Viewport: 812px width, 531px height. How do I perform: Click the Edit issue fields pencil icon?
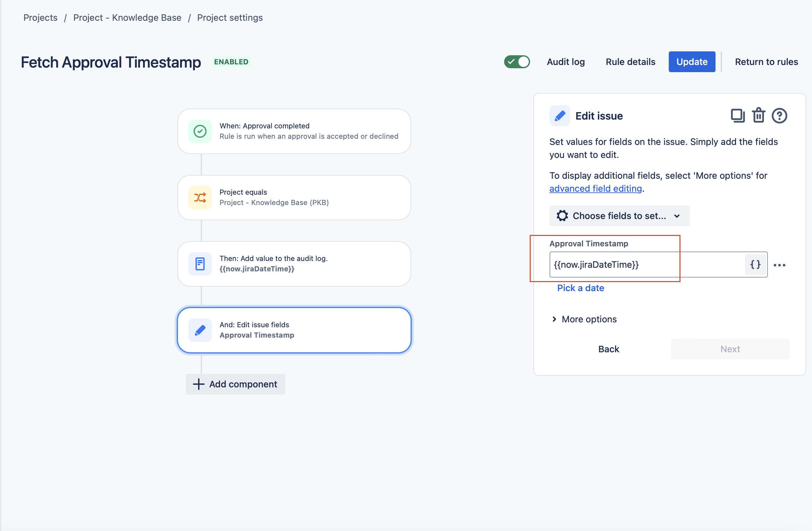[200, 330]
